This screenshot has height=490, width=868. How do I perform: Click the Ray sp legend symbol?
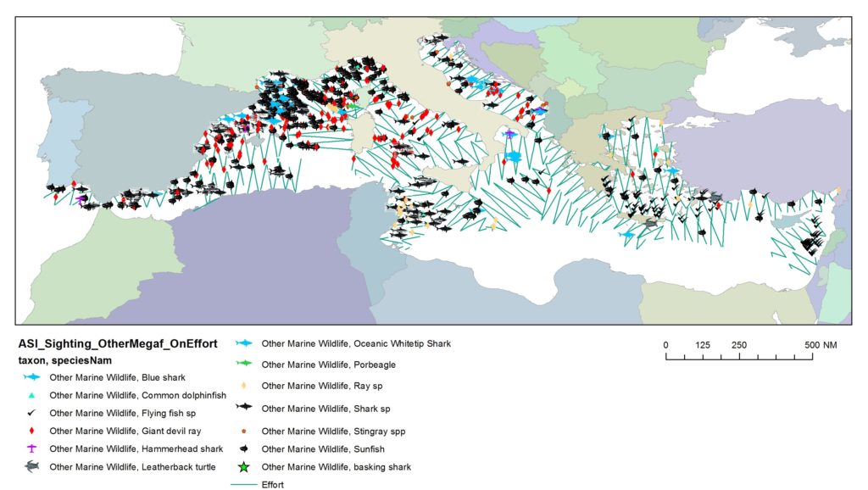243,386
